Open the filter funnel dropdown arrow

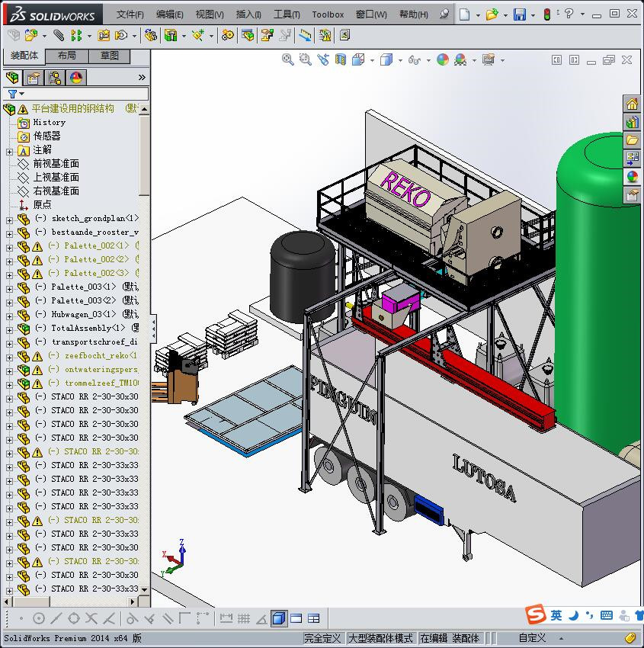click(x=22, y=94)
